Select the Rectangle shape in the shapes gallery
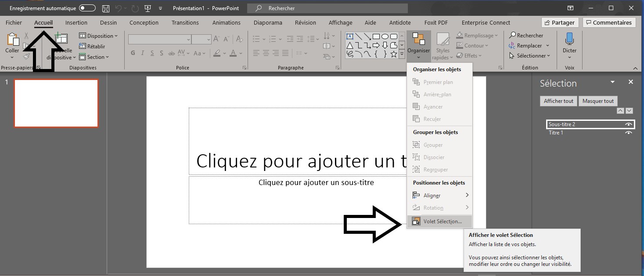644x276 pixels. click(x=376, y=36)
